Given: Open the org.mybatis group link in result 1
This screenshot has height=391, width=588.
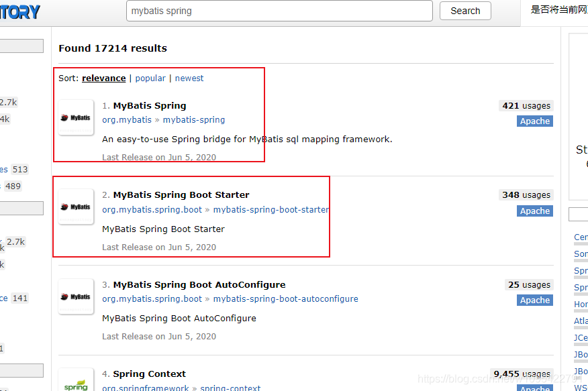Looking at the screenshot, I should pyautogui.click(x=127, y=120).
